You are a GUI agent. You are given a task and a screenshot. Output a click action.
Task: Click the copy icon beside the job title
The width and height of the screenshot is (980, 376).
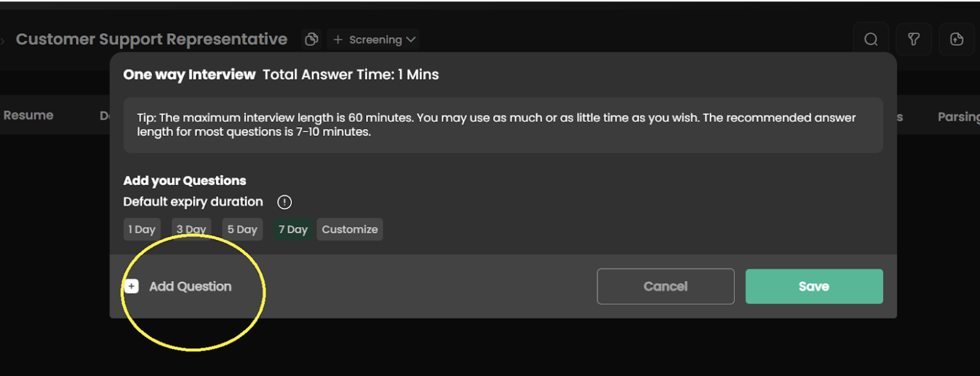coord(311,40)
